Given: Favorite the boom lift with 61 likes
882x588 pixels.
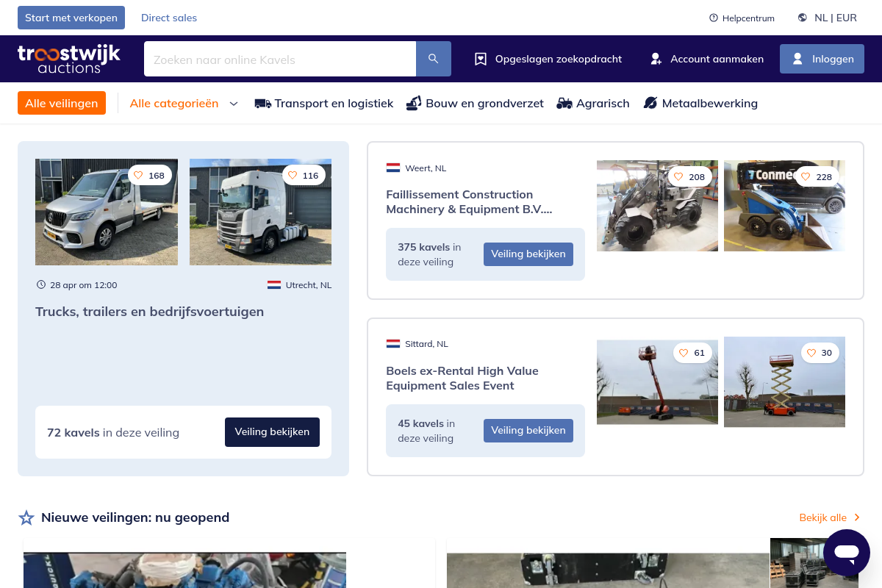Looking at the screenshot, I should [x=684, y=353].
